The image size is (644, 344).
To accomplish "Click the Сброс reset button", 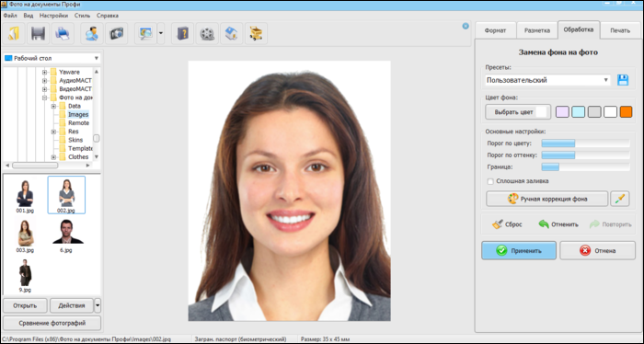I will click(x=507, y=224).
